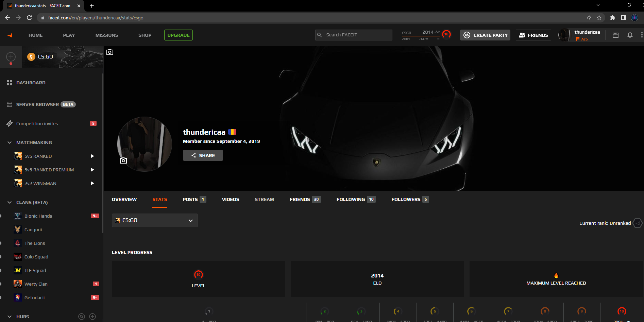Click the thundericaa profile avatar picture
644x322 pixels.
pos(145,144)
